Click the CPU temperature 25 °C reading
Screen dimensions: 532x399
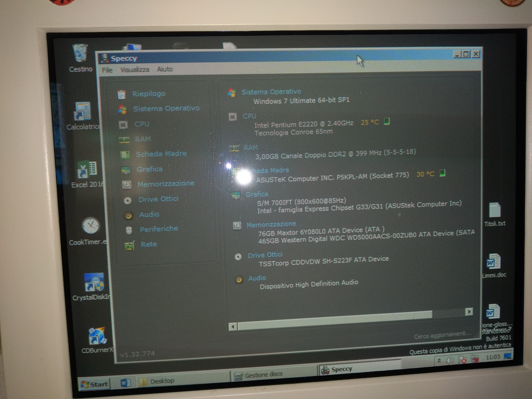[x=370, y=122]
